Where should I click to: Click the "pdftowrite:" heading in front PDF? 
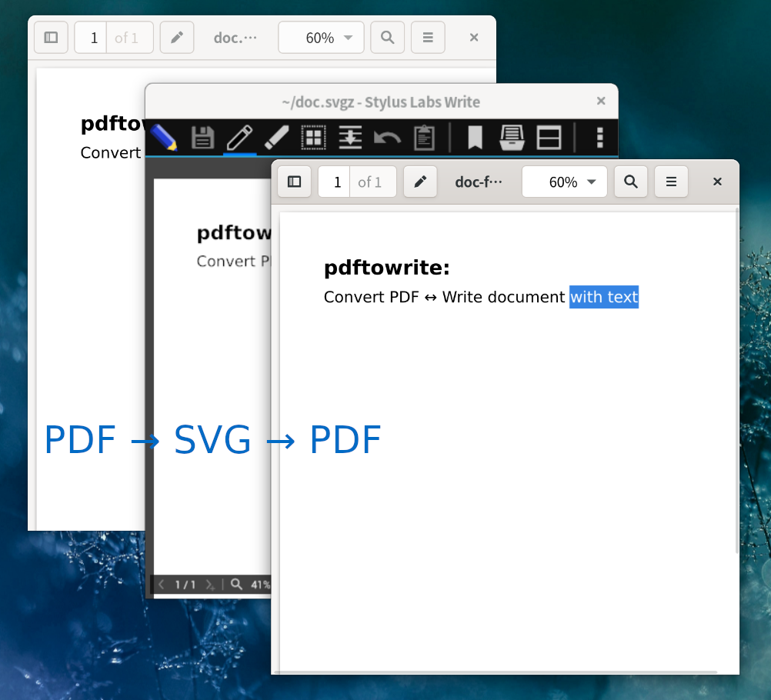(386, 268)
